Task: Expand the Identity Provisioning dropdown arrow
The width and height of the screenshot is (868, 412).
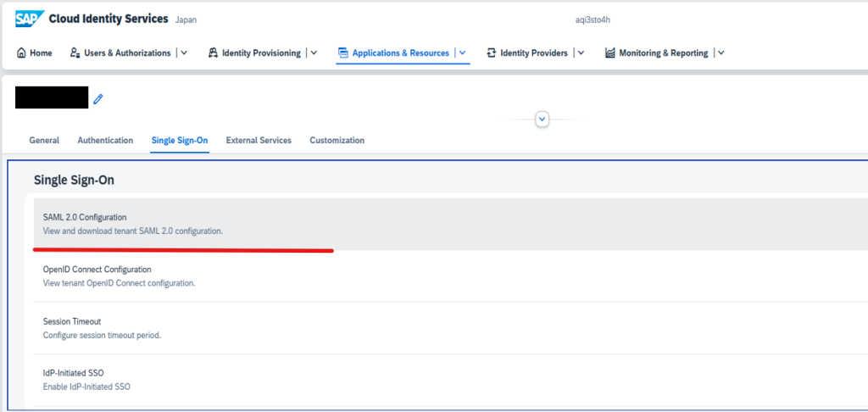Action: point(314,53)
